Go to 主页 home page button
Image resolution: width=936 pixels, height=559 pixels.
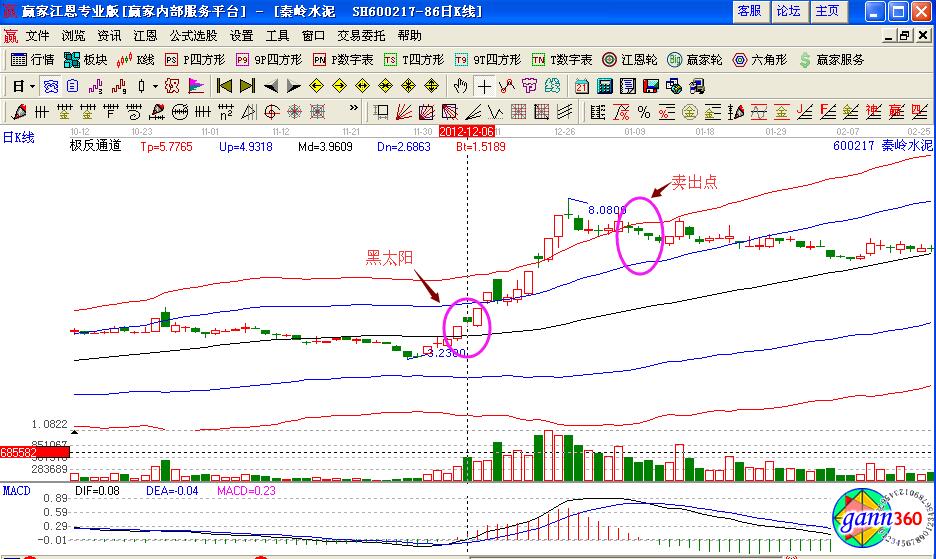827,11
